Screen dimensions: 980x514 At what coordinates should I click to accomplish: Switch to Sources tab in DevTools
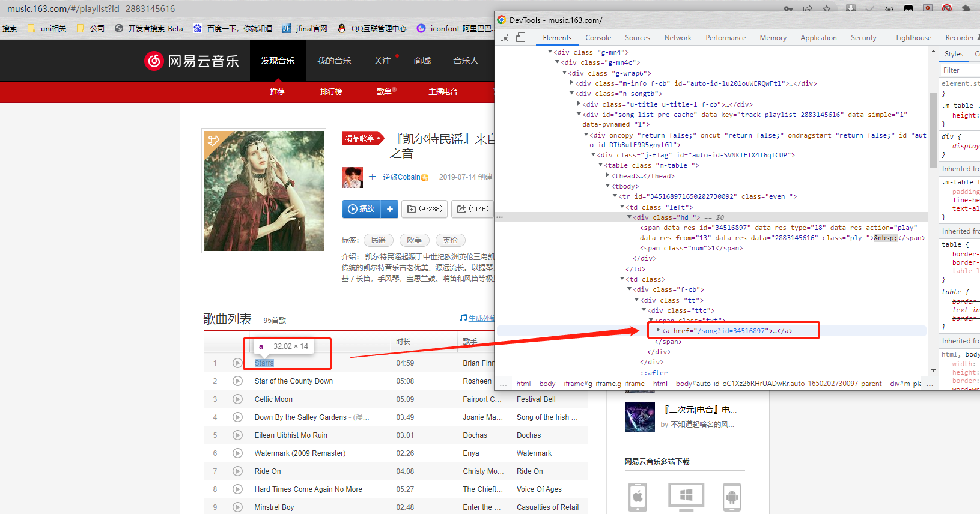click(x=638, y=37)
